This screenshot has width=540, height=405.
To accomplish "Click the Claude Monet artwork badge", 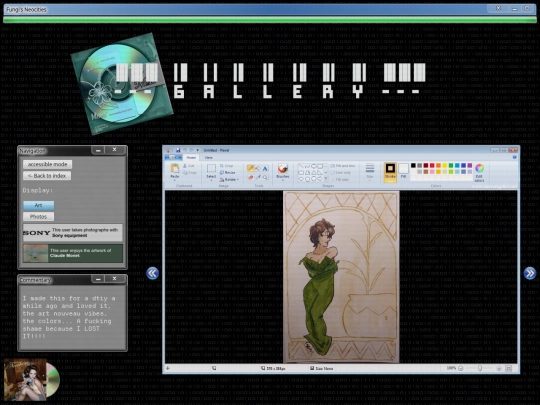I will 73,253.
